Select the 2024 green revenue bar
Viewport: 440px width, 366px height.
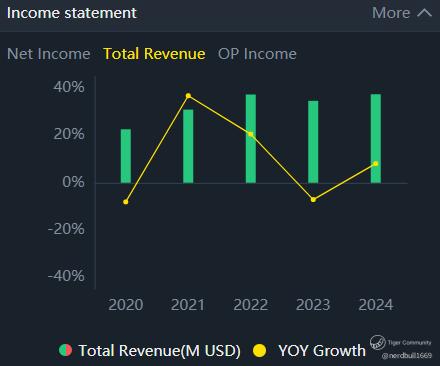pos(376,139)
